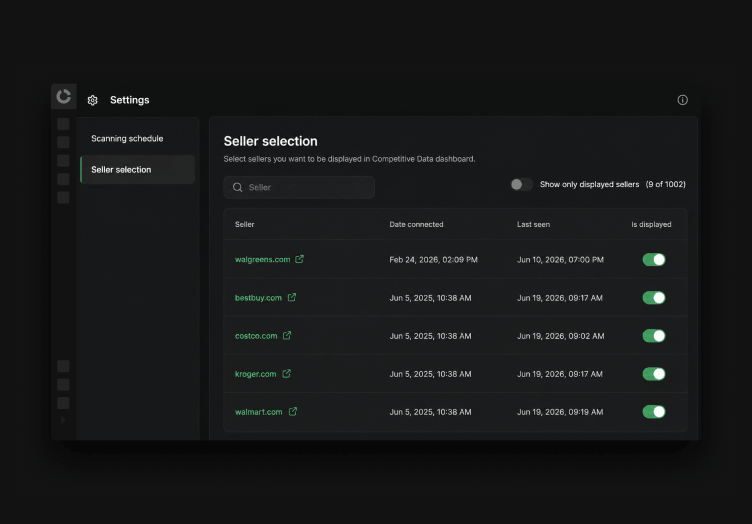Click Jun 19, 2026, 09:19 AM cell
Viewport: 752px width, 524px height.
click(560, 412)
